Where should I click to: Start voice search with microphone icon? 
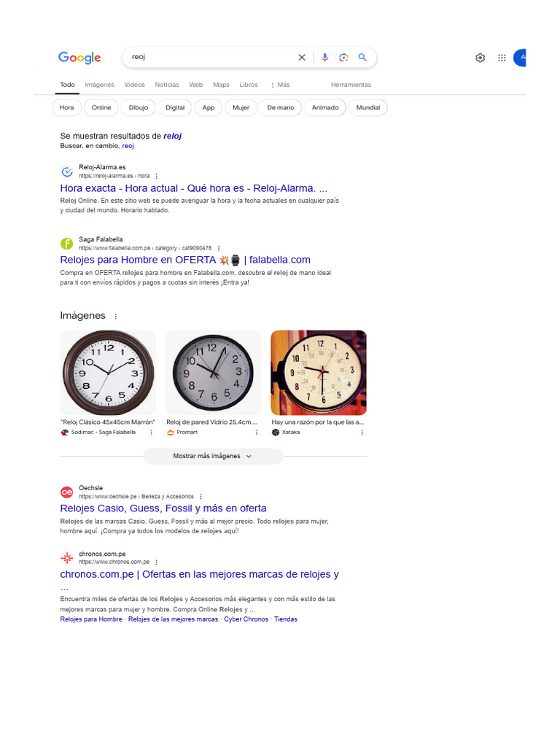(x=324, y=58)
